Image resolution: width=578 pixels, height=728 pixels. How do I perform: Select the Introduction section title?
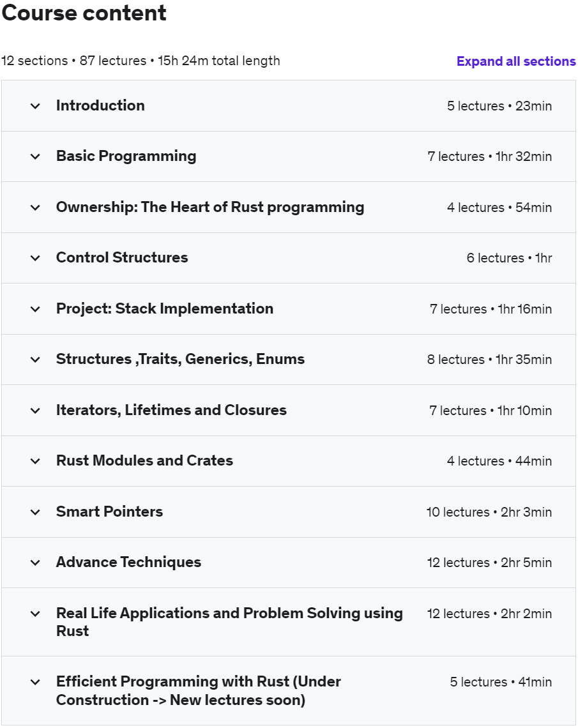pos(100,105)
